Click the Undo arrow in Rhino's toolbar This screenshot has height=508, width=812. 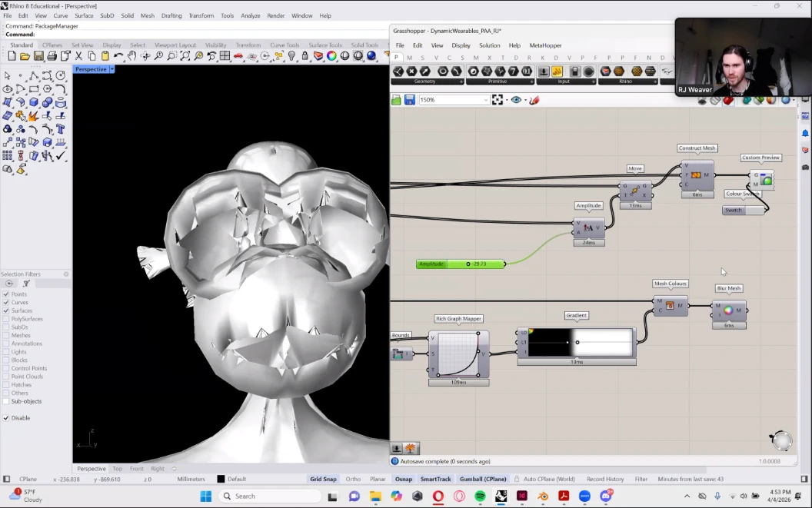click(118, 56)
